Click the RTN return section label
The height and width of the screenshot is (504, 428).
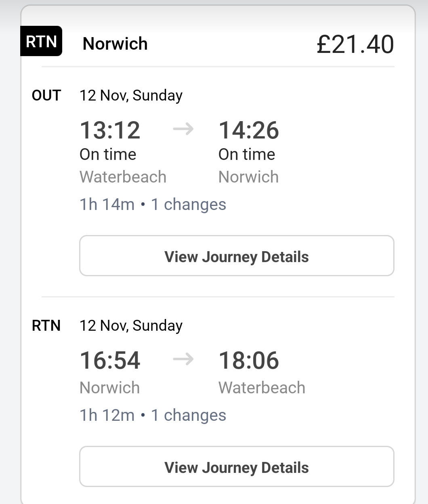(x=46, y=326)
